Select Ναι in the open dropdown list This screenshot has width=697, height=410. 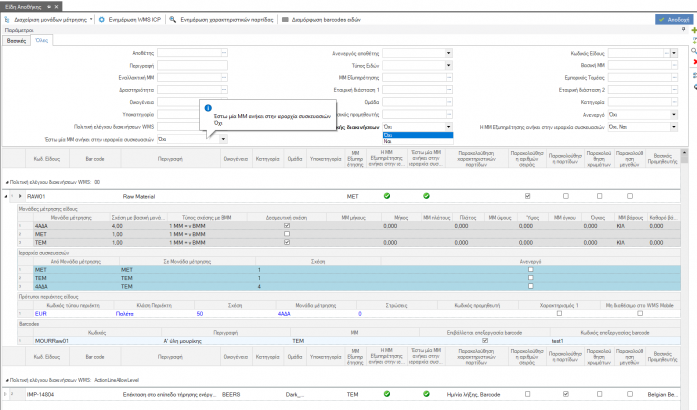418,141
